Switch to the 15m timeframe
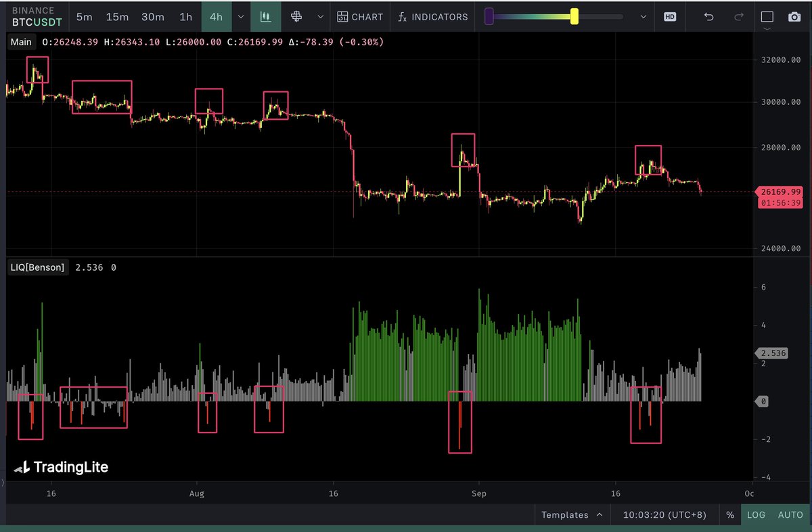 pyautogui.click(x=117, y=17)
